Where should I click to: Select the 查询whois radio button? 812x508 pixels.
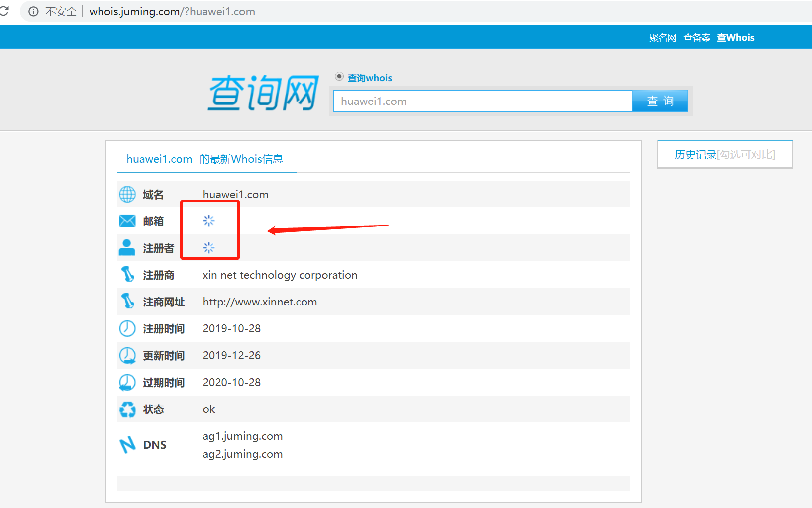click(x=339, y=76)
